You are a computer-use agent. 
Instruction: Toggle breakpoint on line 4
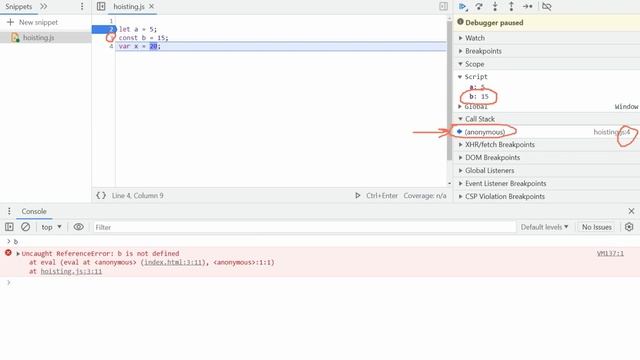(x=111, y=47)
